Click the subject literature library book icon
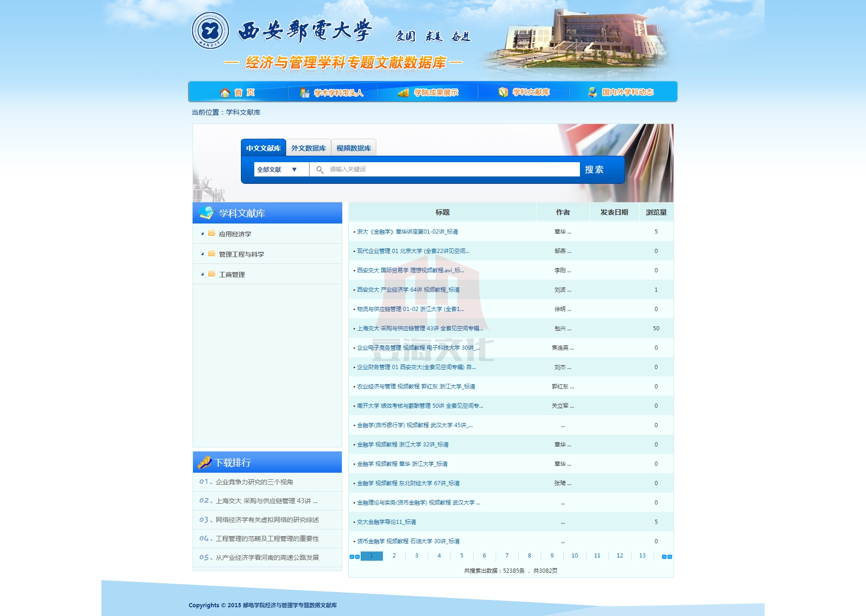 tap(503, 92)
